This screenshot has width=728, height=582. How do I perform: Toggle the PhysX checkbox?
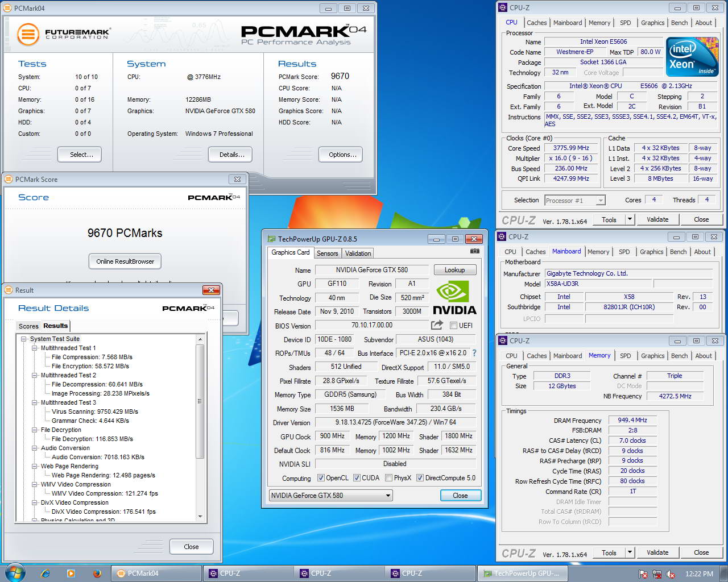click(388, 478)
